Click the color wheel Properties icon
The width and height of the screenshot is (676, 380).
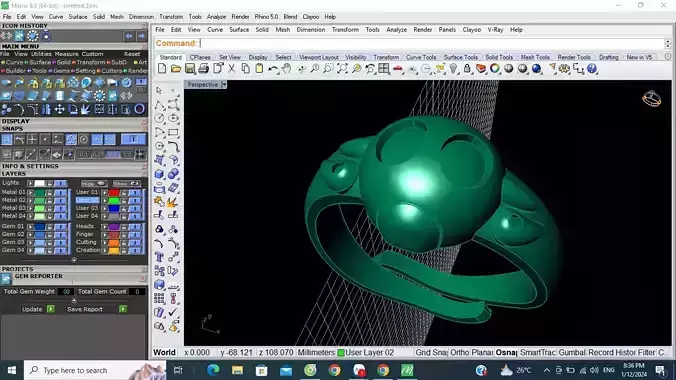pos(494,69)
